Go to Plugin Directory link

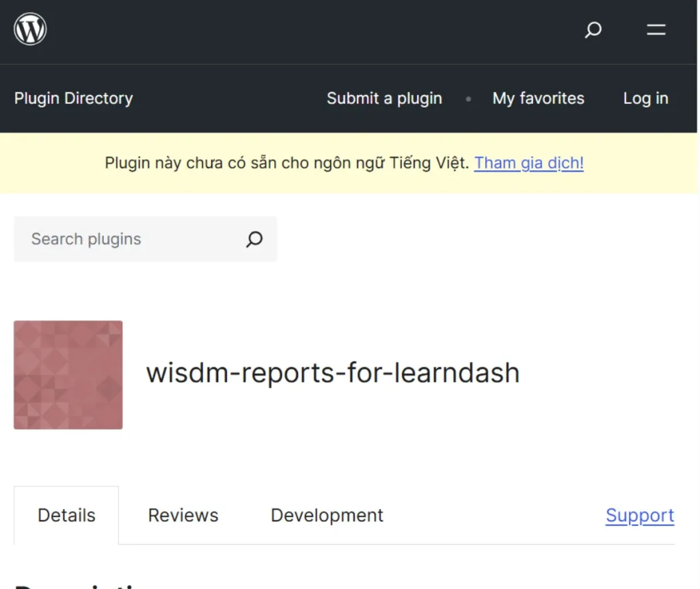(x=74, y=99)
